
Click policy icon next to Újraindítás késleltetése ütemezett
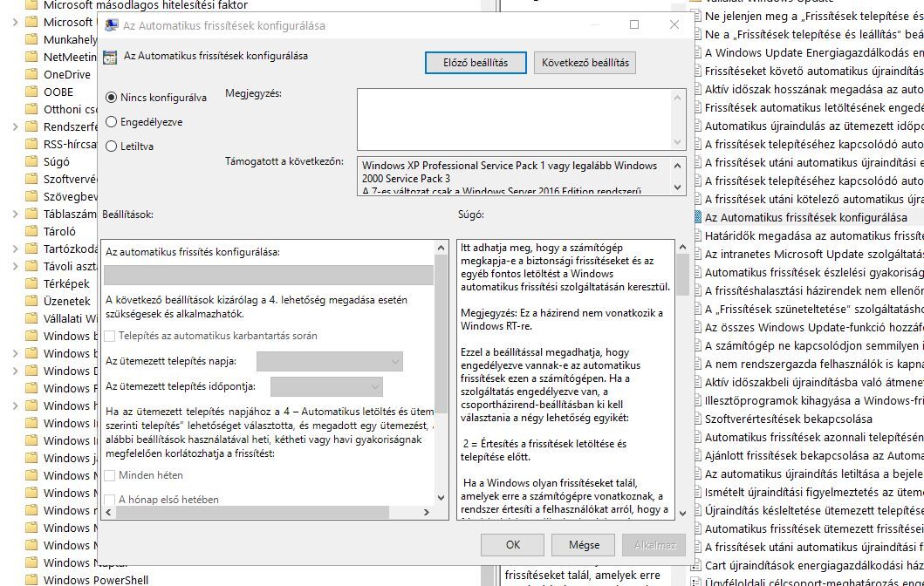pyautogui.click(x=696, y=510)
